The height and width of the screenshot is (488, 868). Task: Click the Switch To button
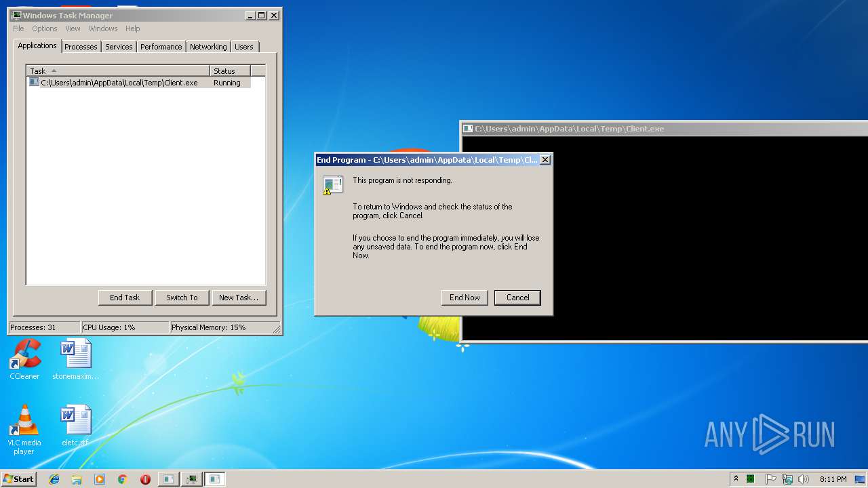coord(182,297)
